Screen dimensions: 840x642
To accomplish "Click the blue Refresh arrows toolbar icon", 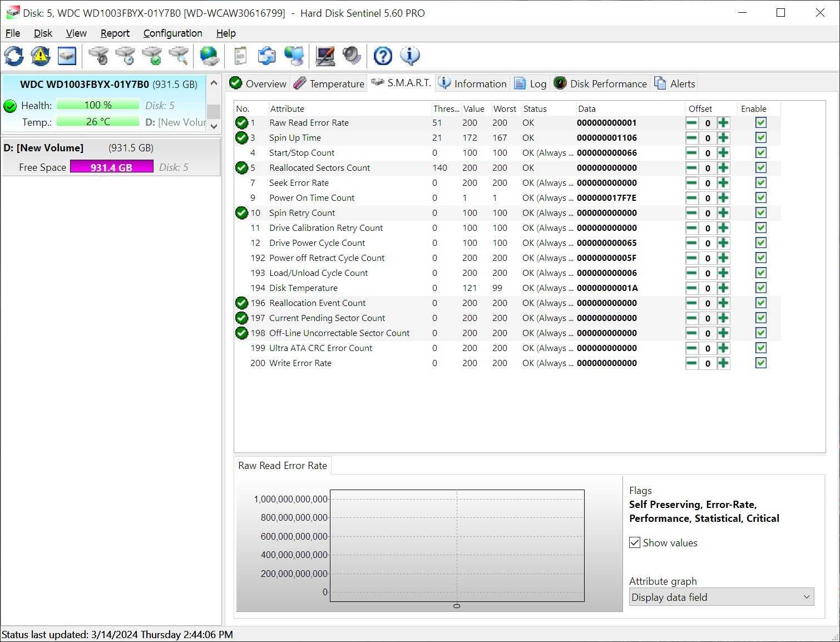I will [x=14, y=56].
